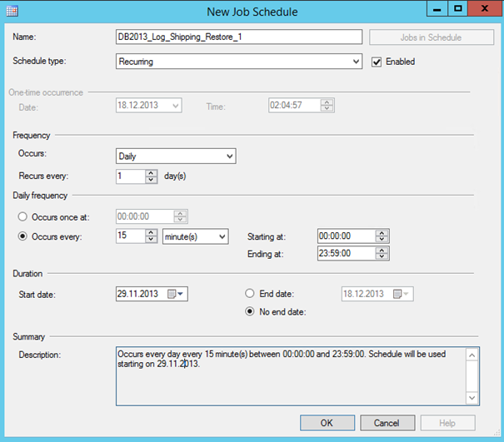This screenshot has height=442, width=504.
Task: Increase the Recurs every day count
Action: tap(151, 172)
